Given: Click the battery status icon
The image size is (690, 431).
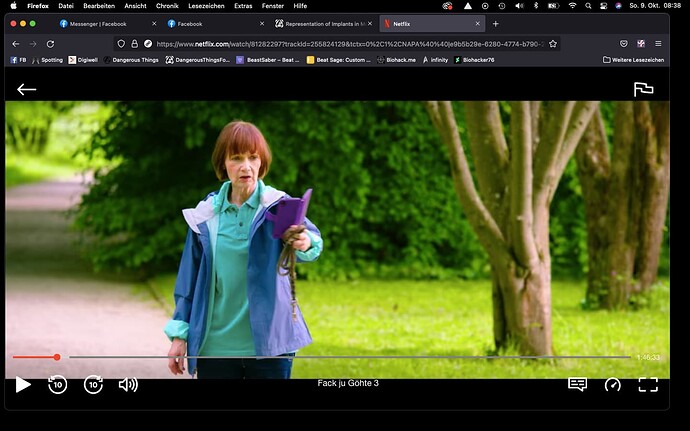Looking at the screenshot, I should (553, 6).
